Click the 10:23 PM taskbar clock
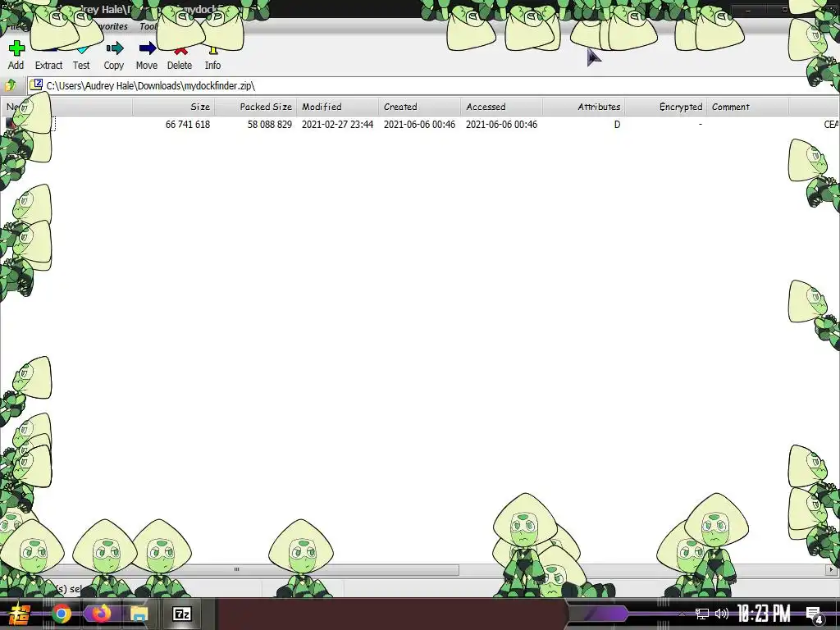This screenshot has width=840, height=630. click(x=764, y=614)
